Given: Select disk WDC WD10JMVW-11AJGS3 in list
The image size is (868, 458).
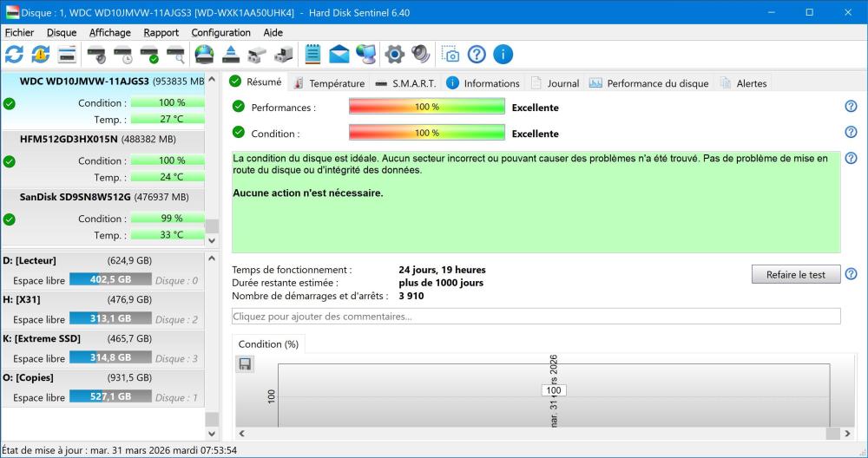Looking at the screenshot, I should click(103, 100).
